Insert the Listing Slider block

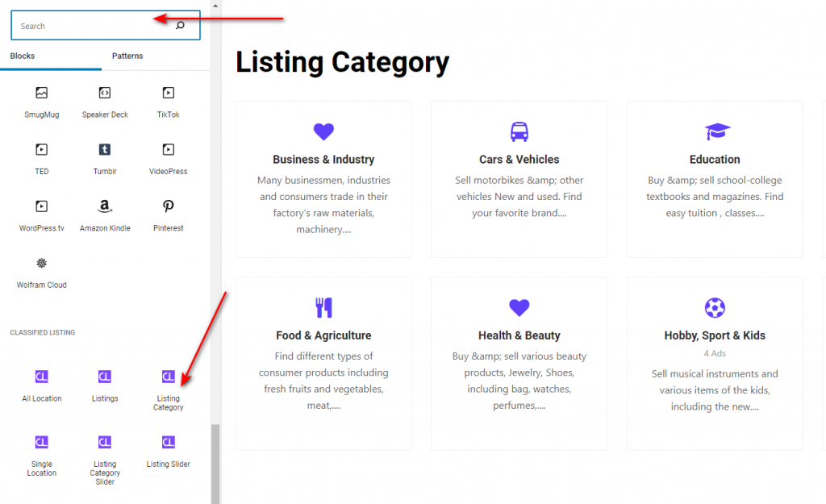[x=168, y=452]
